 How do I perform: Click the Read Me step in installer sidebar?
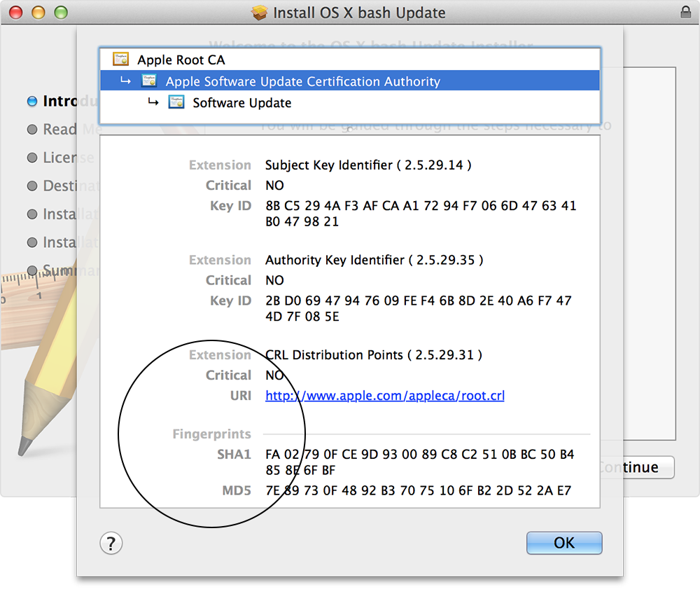click(65, 130)
